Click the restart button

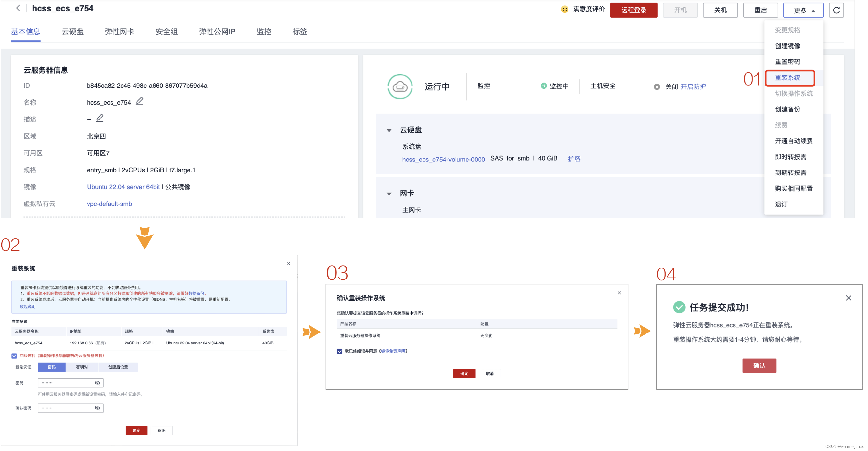click(760, 10)
